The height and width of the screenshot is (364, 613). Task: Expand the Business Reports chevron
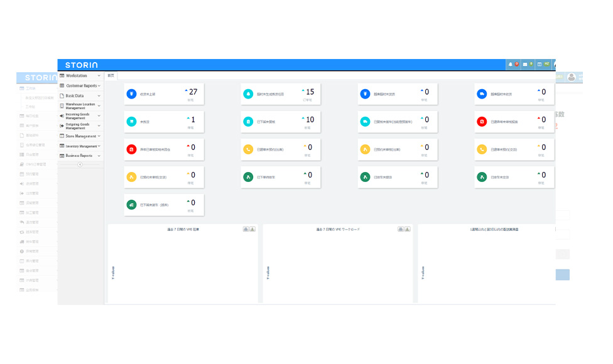[x=99, y=156]
